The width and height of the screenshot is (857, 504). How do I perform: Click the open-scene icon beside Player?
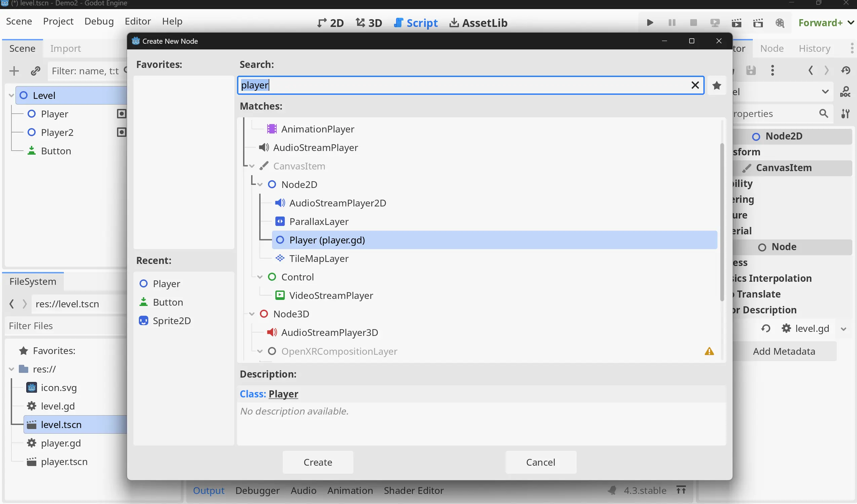coord(121,114)
